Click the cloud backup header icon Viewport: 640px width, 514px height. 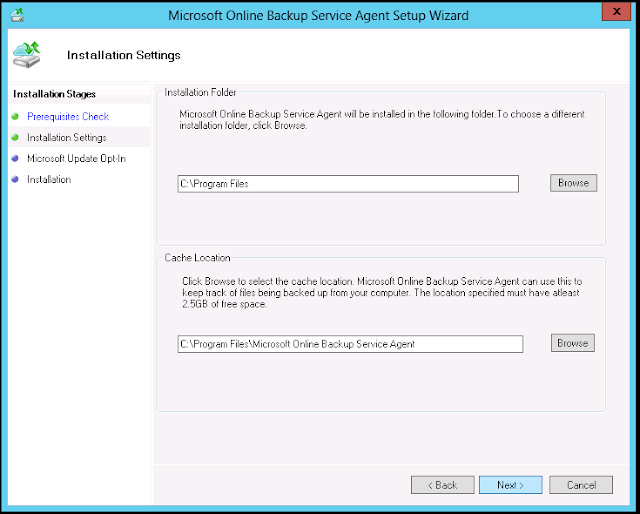pos(27,54)
